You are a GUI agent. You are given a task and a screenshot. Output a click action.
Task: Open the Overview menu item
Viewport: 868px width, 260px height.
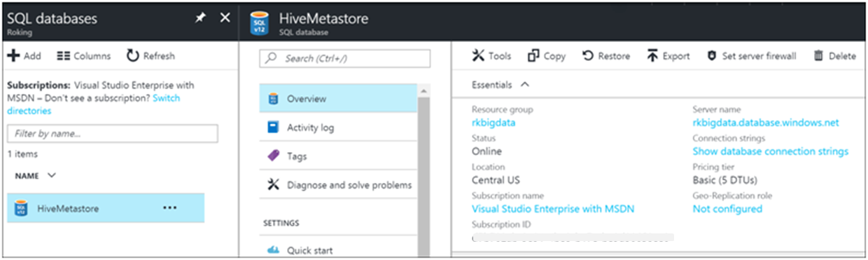[338, 99]
